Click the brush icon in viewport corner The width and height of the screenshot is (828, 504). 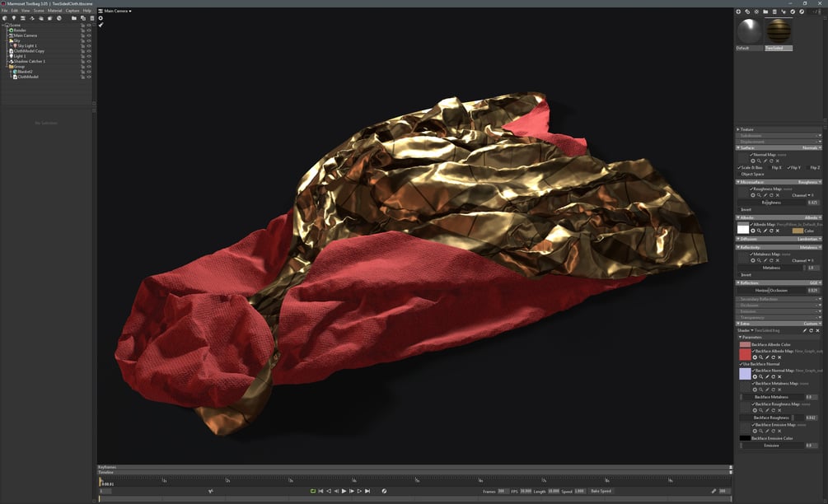[x=101, y=25]
